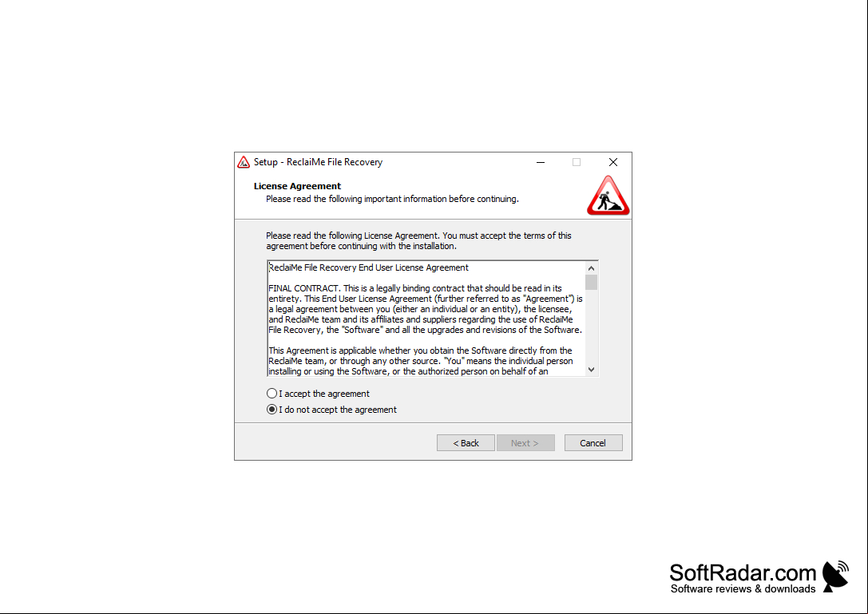Cancel the installation
Viewport: 868px width, 614px height.
point(593,443)
